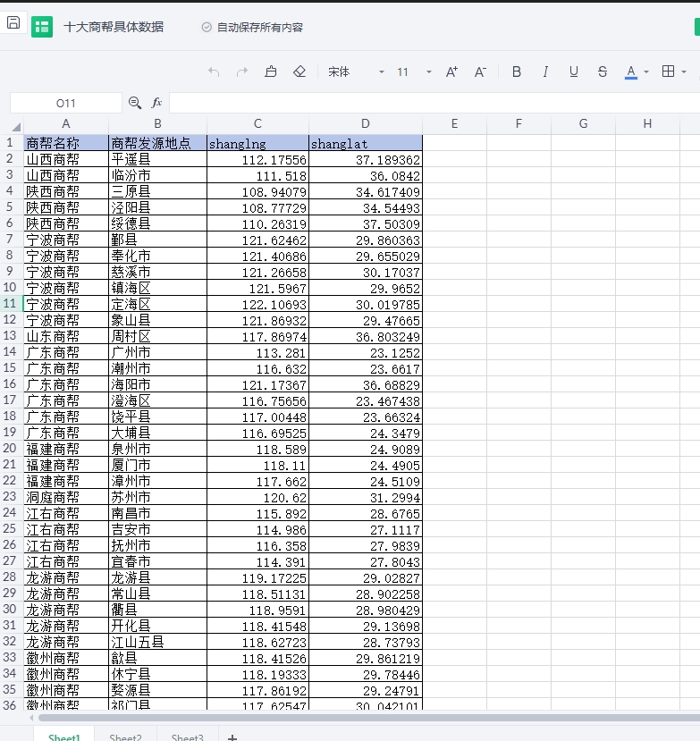The height and width of the screenshot is (741, 700).
Task: Click the save document icon
Action: [13, 22]
